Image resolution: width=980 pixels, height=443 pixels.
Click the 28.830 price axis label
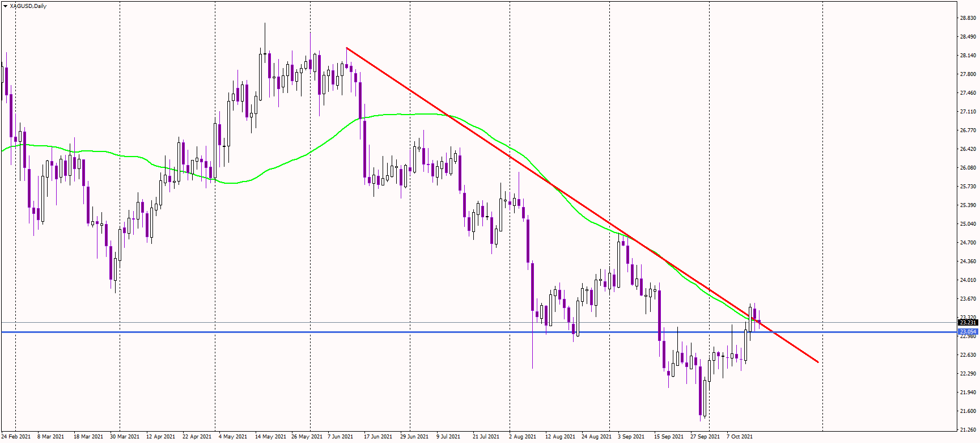pos(968,18)
